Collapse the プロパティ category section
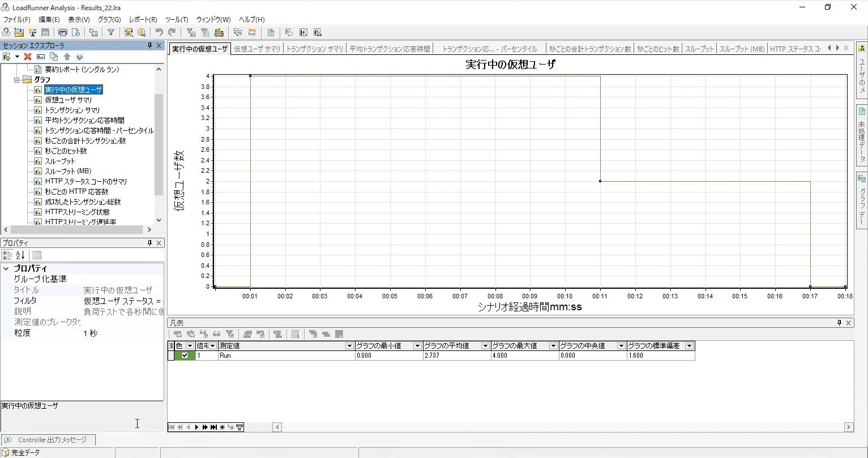Viewport: 868px width, 458px height. click(6, 269)
